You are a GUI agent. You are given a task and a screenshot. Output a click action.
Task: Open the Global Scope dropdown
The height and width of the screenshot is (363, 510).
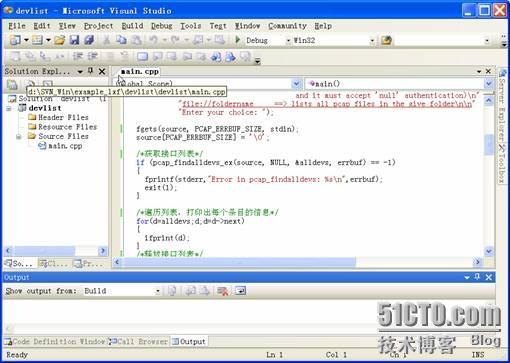[x=296, y=84]
